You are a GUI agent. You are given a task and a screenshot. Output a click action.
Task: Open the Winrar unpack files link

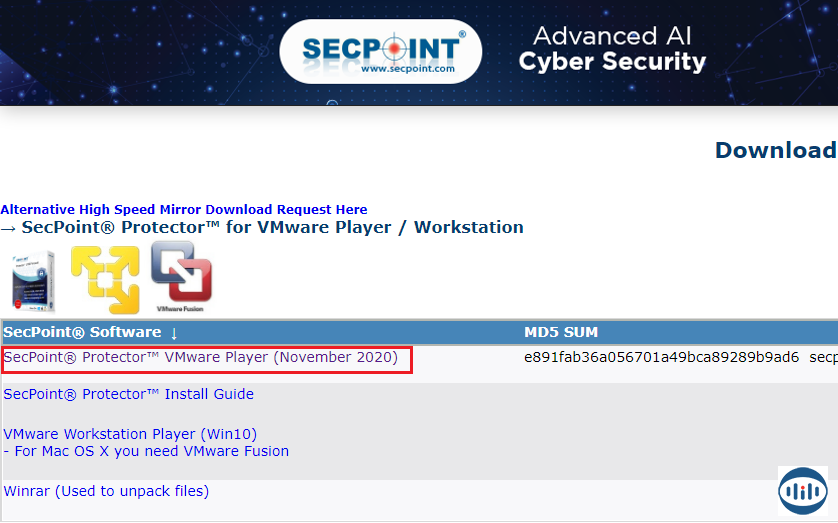(106, 491)
